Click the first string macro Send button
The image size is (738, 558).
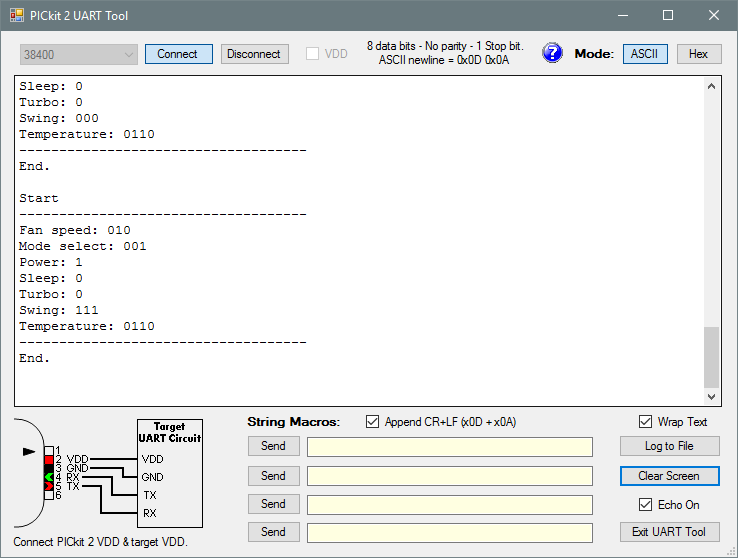[x=273, y=446]
